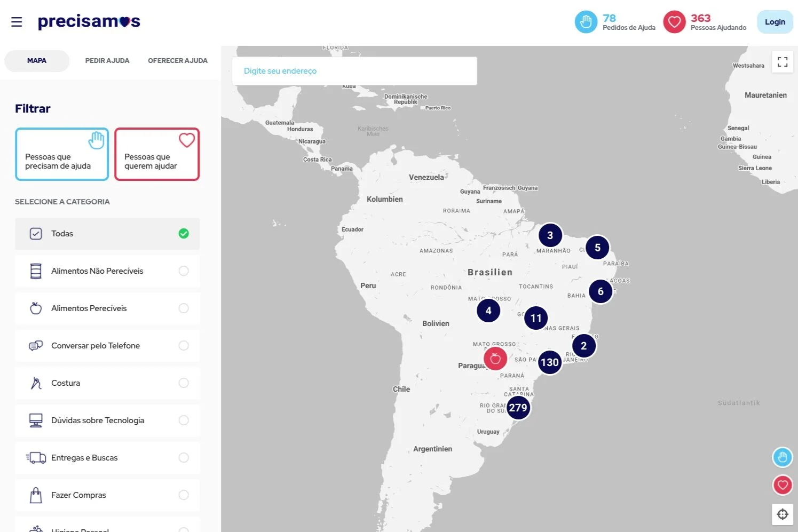798x532 pixels.
Task: Click the heart icon next to Pessoas Ajudando
Action: coord(674,22)
